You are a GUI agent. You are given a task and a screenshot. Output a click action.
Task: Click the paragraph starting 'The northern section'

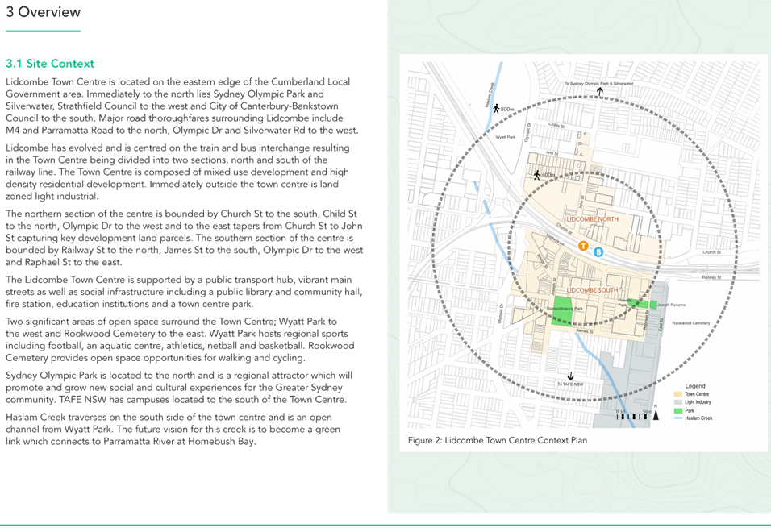185,238
